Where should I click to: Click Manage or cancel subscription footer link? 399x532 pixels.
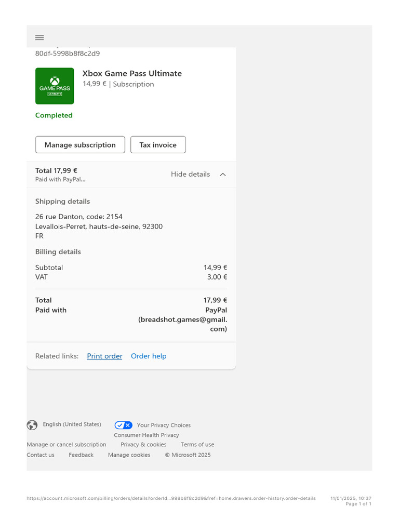click(66, 445)
